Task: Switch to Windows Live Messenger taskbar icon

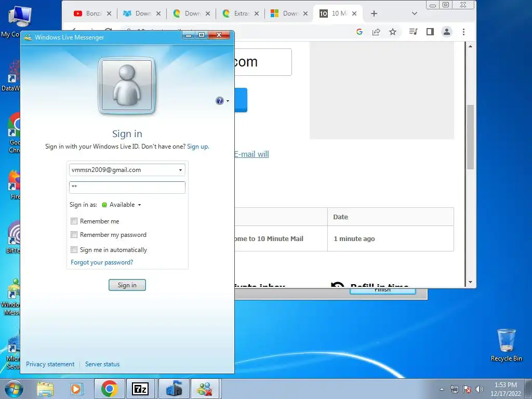Action: (205, 389)
